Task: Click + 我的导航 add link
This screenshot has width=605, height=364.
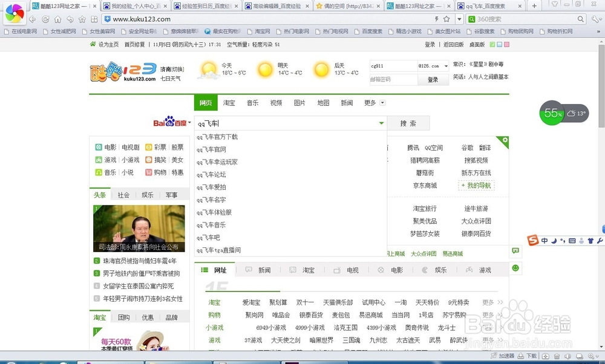Action: [476, 186]
